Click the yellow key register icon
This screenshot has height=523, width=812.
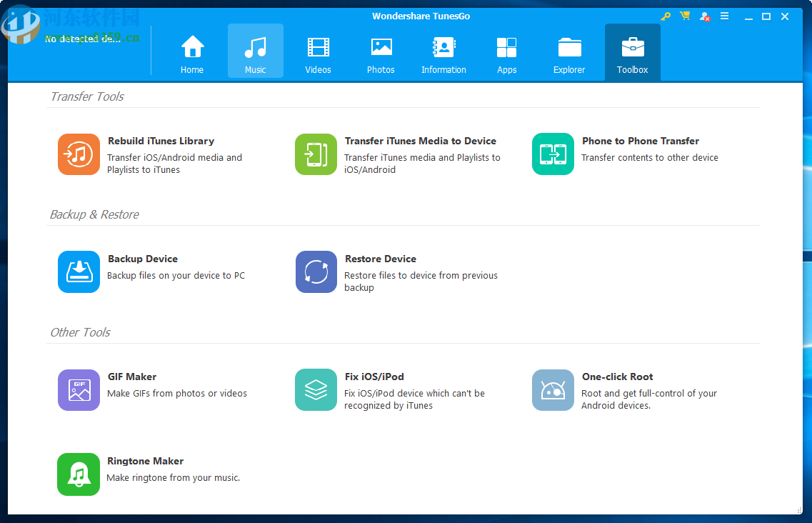coord(666,16)
